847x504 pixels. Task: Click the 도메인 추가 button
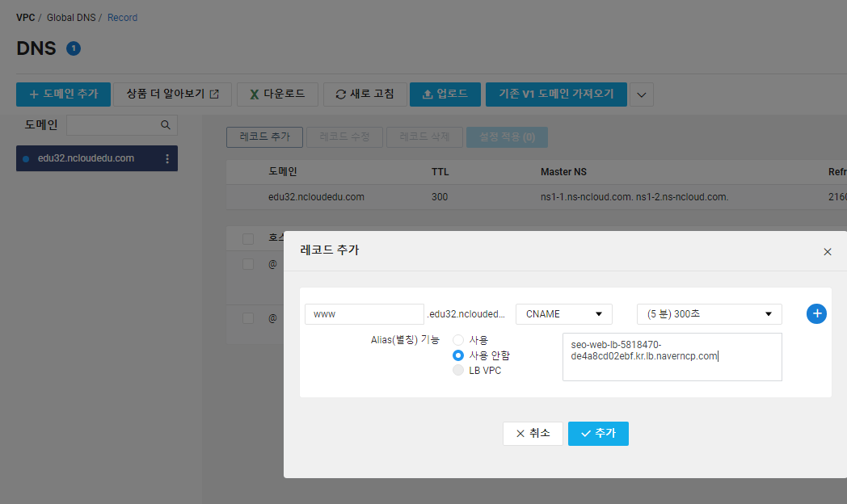63,94
